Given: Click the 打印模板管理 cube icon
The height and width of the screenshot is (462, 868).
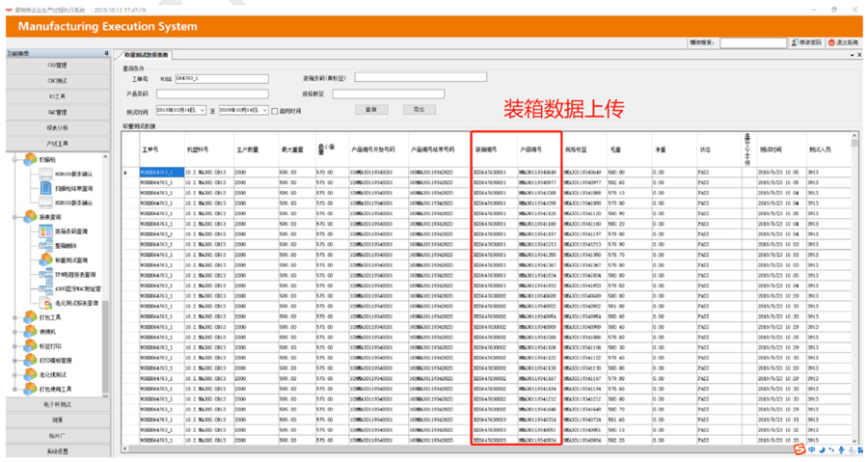Looking at the screenshot, I should tap(30, 361).
